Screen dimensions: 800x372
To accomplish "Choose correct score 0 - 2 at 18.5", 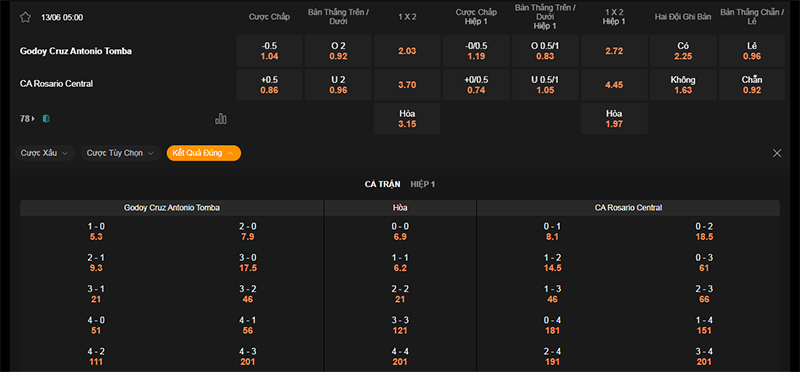I will click(705, 232).
